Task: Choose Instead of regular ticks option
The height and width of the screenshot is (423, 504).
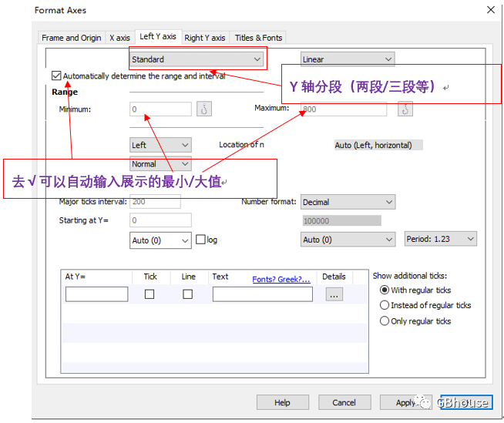Action: click(x=385, y=305)
